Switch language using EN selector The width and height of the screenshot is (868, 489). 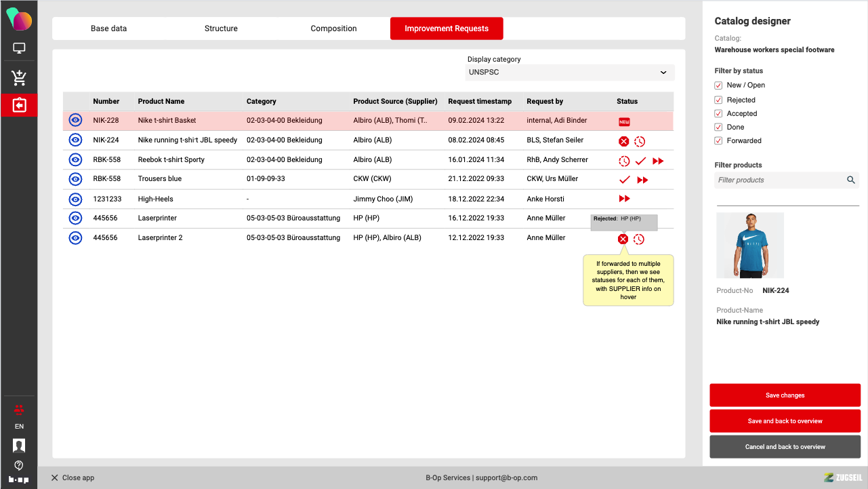coord(19,427)
